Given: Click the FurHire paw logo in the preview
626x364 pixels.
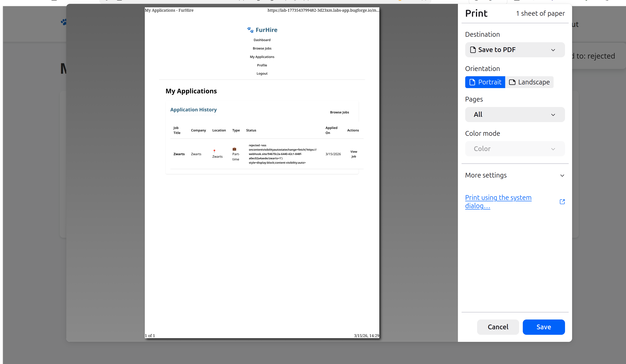Looking at the screenshot, I should [250, 29].
